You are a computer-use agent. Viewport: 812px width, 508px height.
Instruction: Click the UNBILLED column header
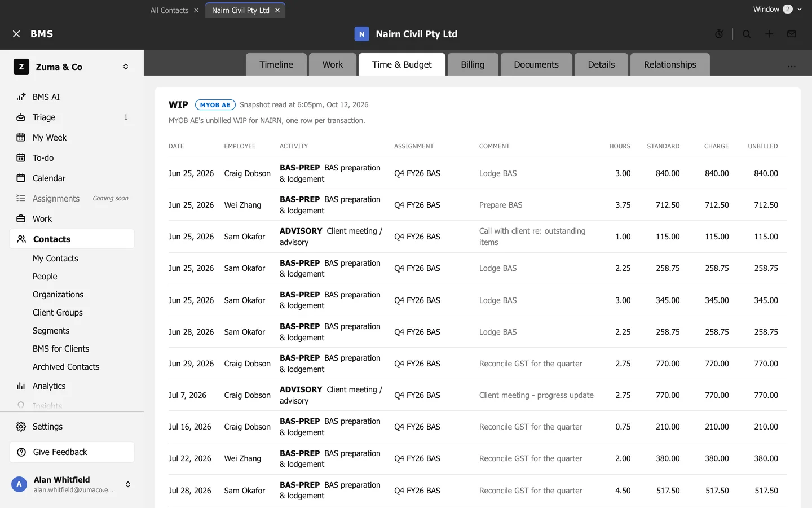tap(763, 146)
